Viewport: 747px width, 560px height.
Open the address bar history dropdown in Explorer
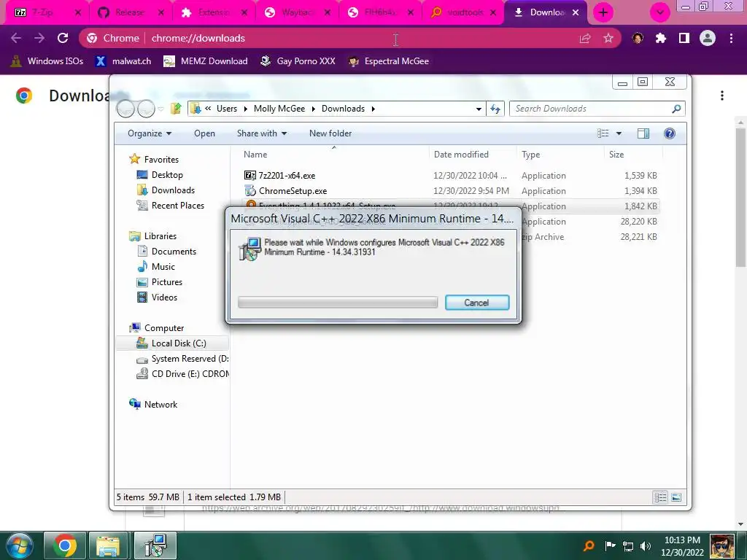coord(479,109)
